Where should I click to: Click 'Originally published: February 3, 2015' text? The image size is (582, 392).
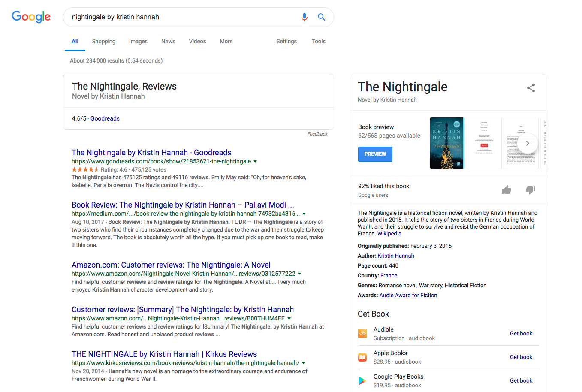pyautogui.click(x=404, y=246)
